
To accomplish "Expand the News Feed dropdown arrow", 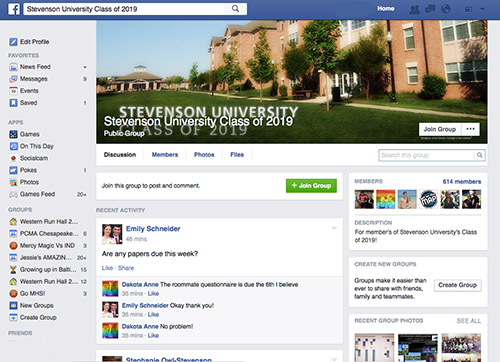I will pos(85,67).
